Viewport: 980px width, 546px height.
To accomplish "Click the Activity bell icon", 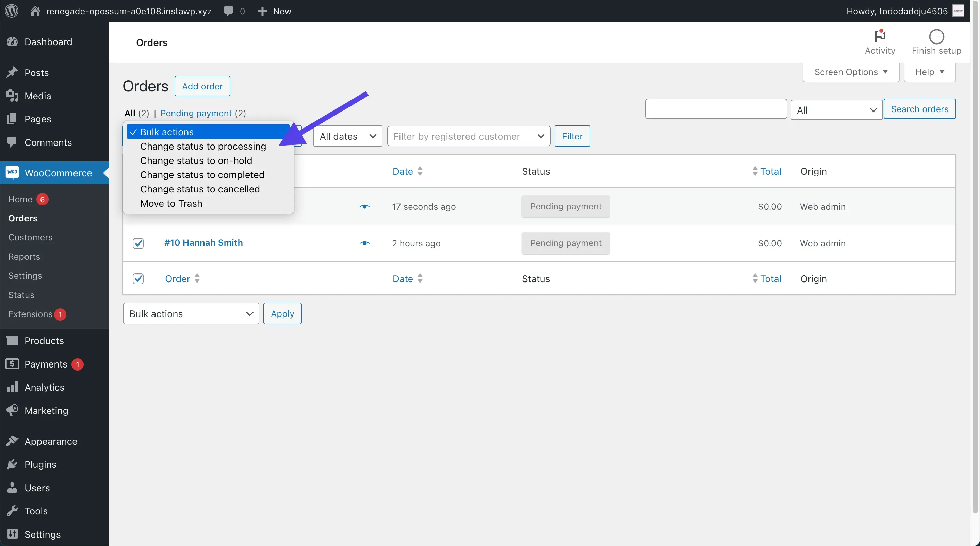I will 879,35.
